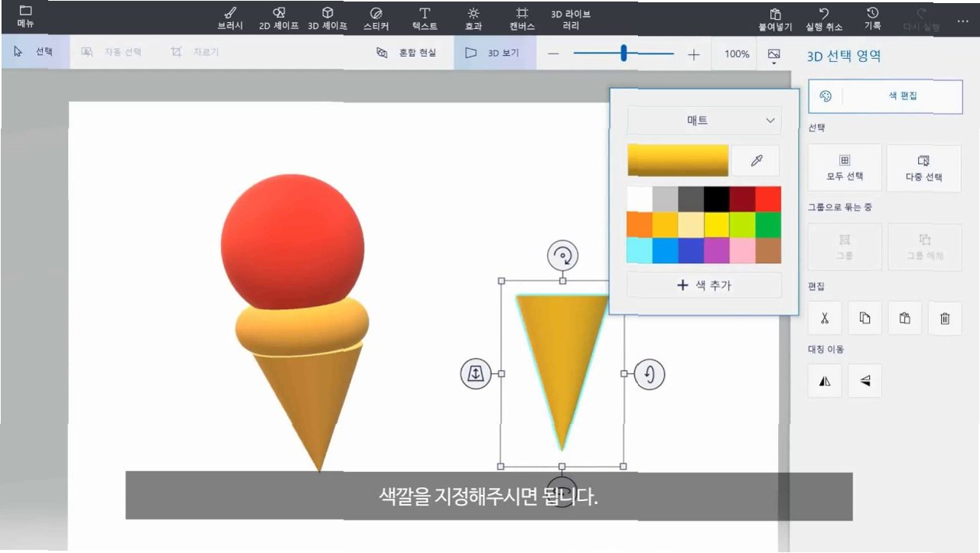
Task: Open the 메뉴 folder menu
Action: pyautogui.click(x=25, y=16)
